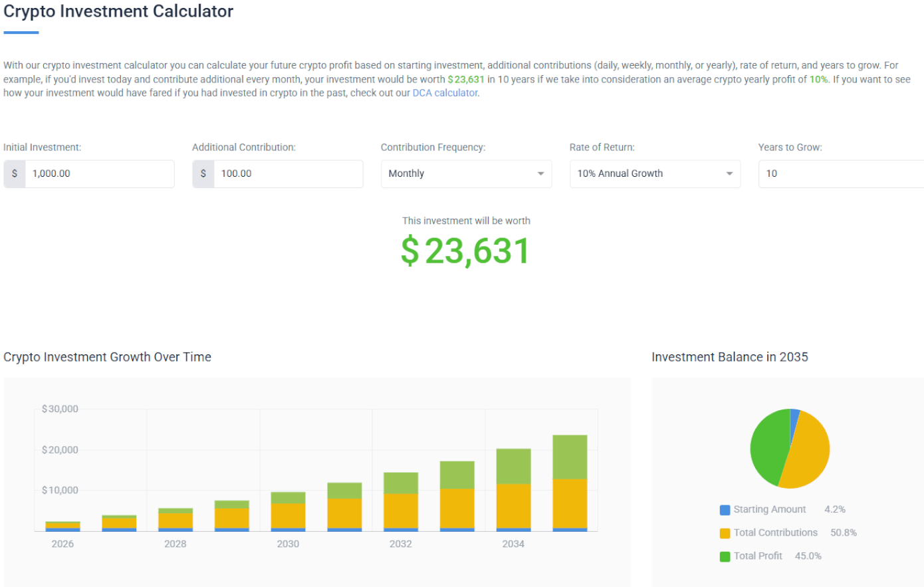Click the 2034 bar's yellow contributions segment

click(513, 505)
